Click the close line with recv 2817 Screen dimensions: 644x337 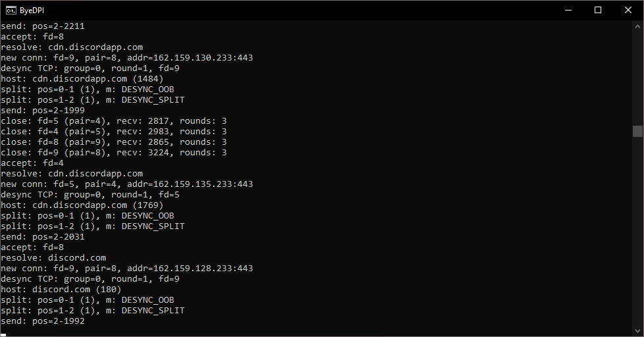tap(114, 121)
